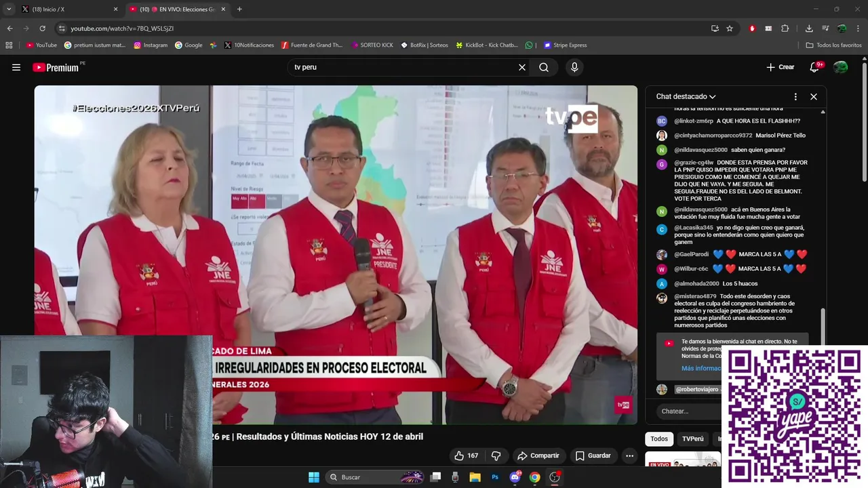Image resolution: width=868 pixels, height=488 pixels.
Task: Open the 'Stripe Express' bookmark
Action: pyautogui.click(x=565, y=45)
